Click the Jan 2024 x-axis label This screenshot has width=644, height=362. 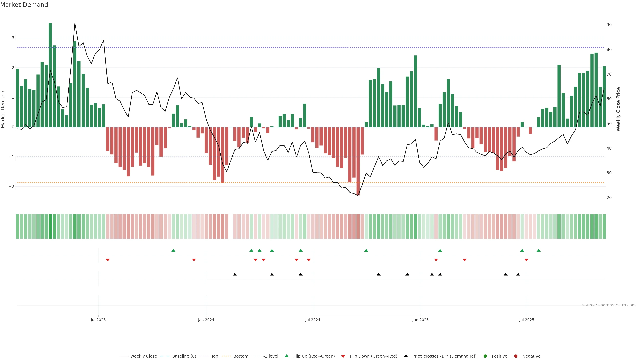coord(206,320)
